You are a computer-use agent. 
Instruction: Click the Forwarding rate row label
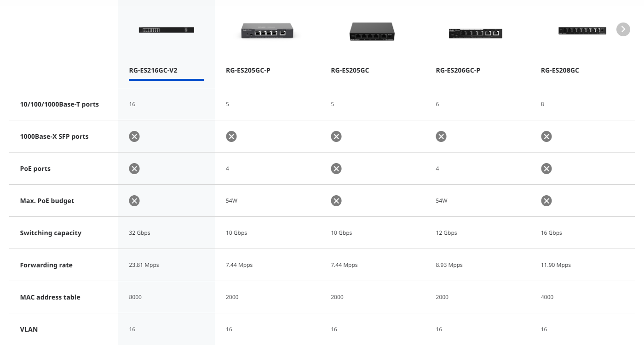pyautogui.click(x=46, y=265)
